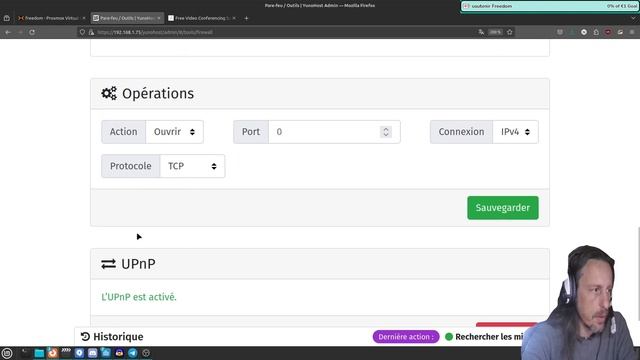Click the browser Back arrow
Image resolution: width=640 pixels, height=360 pixels.
coord(8,32)
